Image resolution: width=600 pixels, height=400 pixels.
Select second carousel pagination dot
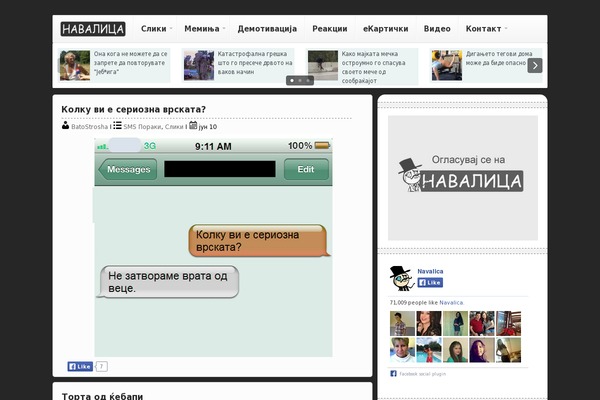(300, 80)
